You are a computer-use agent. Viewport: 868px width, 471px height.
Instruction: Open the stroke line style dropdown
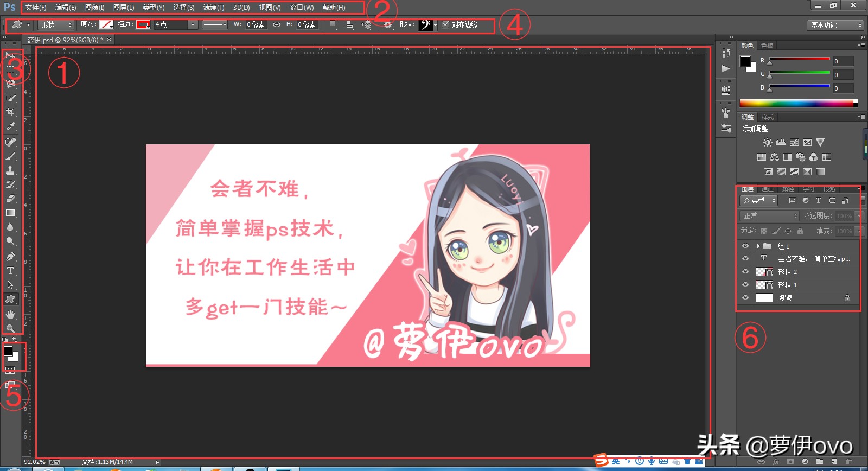(x=215, y=24)
